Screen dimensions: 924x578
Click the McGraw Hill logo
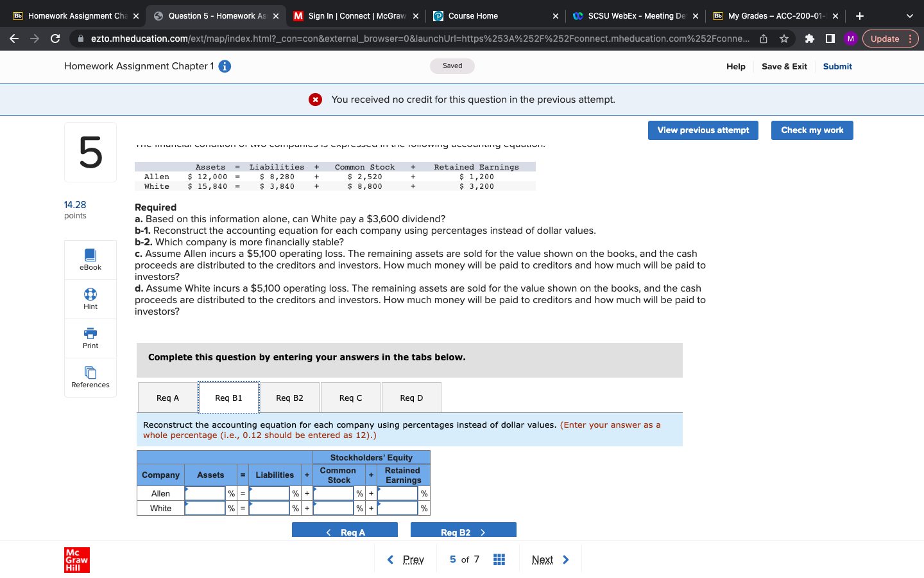click(x=77, y=560)
